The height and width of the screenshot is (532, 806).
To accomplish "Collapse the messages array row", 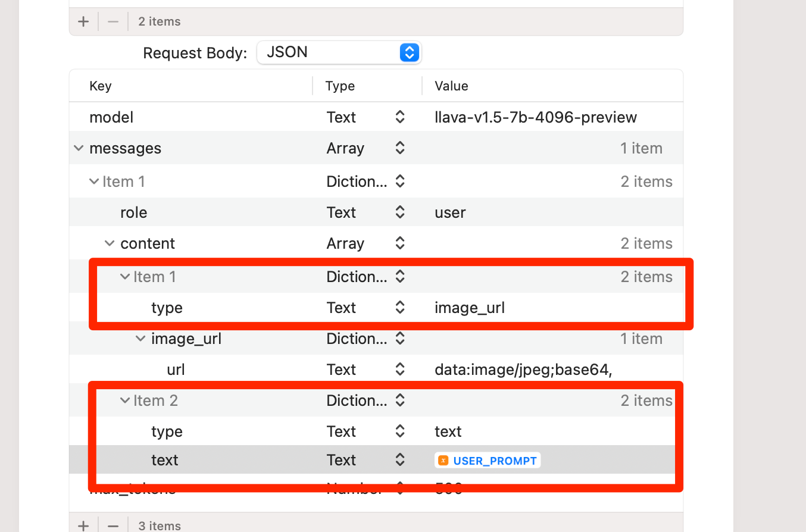I will coord(79,148).
